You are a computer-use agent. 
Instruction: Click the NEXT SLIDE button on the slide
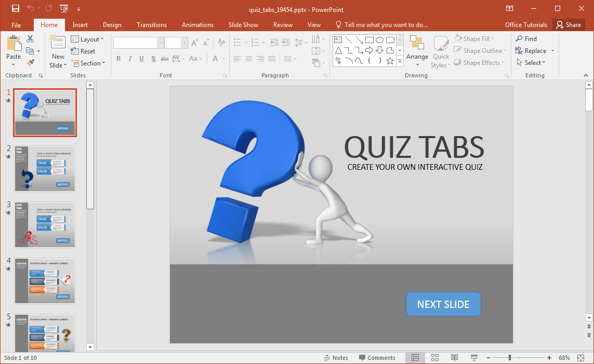(x=443, y=304)
